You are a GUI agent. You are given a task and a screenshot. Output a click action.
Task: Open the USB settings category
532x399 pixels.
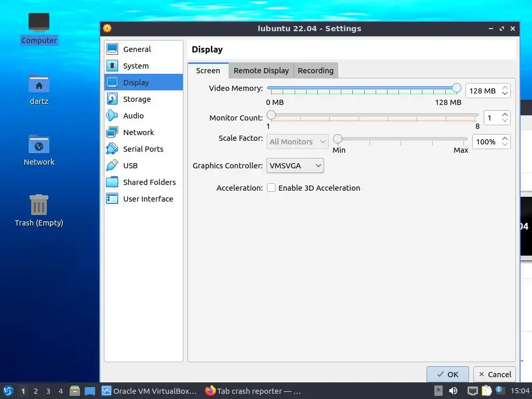[x=143, y=166]
